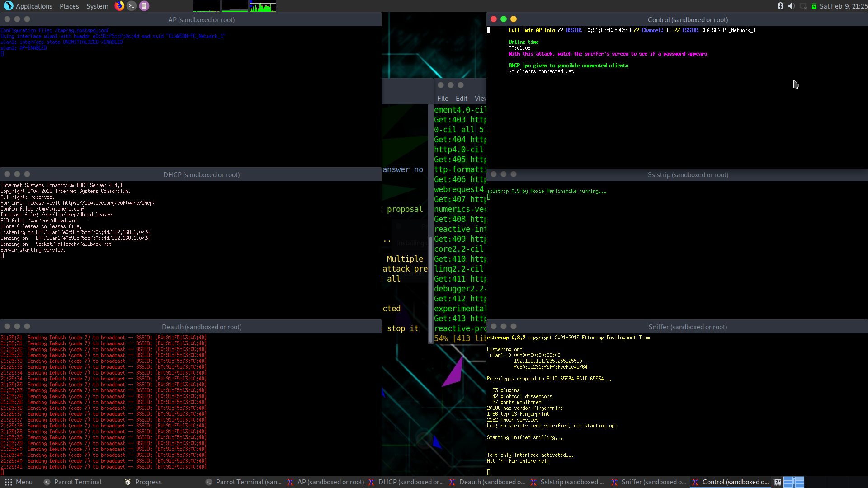Image resolution: width=868 pixels, height=488 pixels.
Task: Click 'sslstrip 0.9 by Moxie Marlinspike running' text
Action: 546,191
